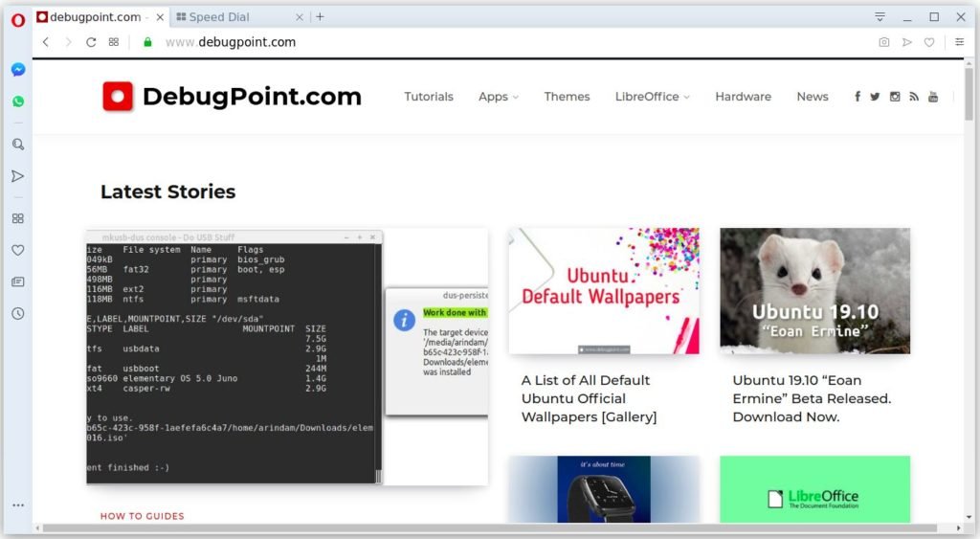980x539 pixels.
Task: Visit DebugPoint Facebook page
Action: pyautogui.click(x=857, y=97)
